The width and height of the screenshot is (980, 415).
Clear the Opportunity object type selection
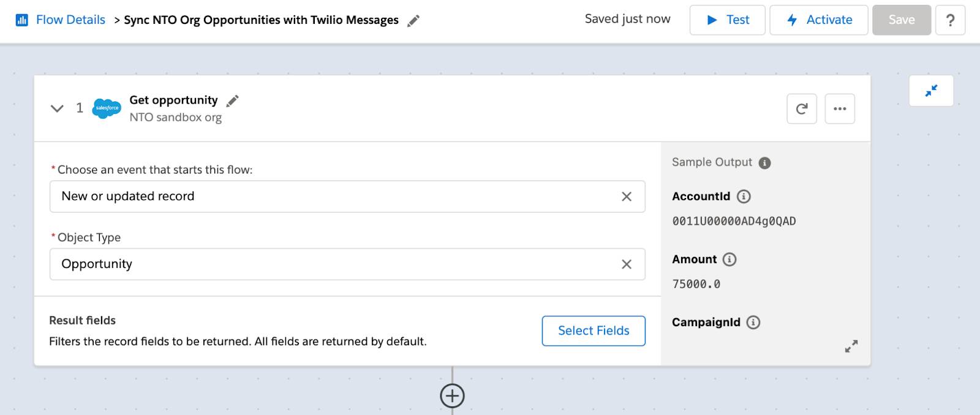pyautogui.click(x=626, y=264)
